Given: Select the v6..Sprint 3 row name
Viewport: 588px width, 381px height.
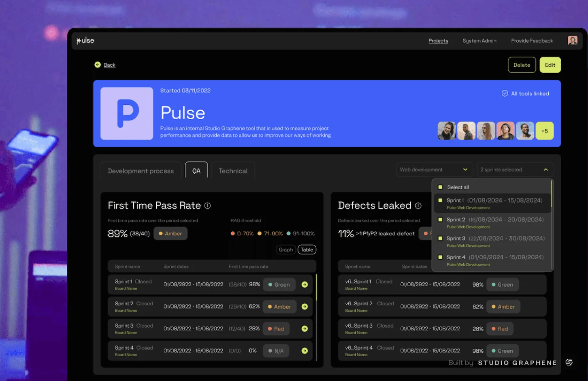Looking at the screenshot, I should tap(359, 326).
